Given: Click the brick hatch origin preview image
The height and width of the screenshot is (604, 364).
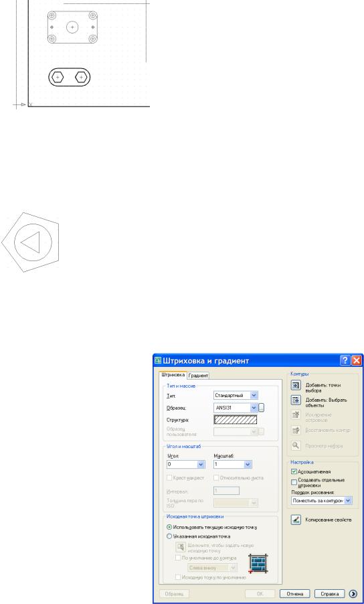Looking at the screenshot, I should (x=258, y=564).
